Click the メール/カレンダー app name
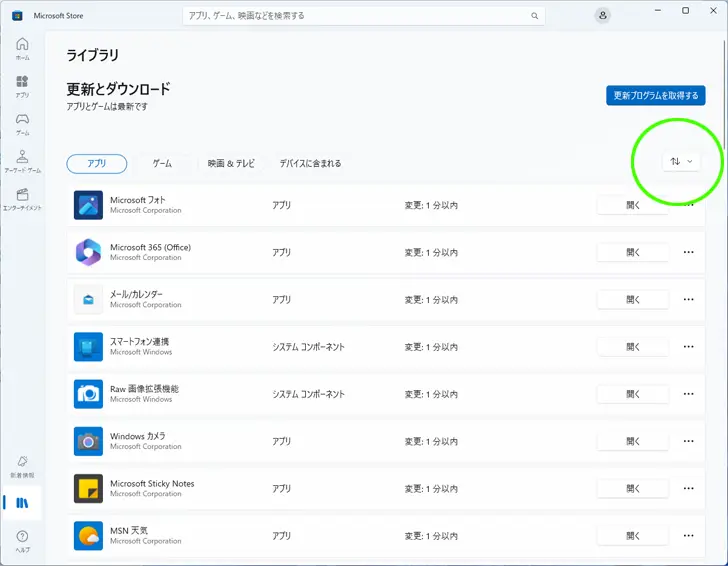The height and width of the screenshot is (566, 728). coord(136,294)
